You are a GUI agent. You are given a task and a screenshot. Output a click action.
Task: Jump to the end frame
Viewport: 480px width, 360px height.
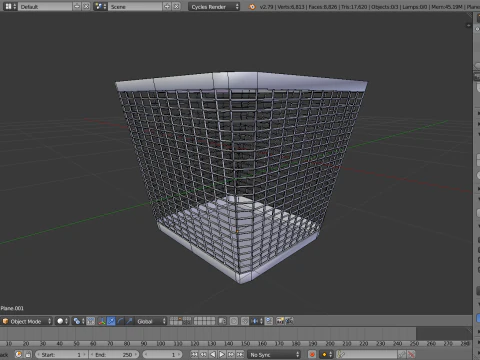[x=240, y=355]
